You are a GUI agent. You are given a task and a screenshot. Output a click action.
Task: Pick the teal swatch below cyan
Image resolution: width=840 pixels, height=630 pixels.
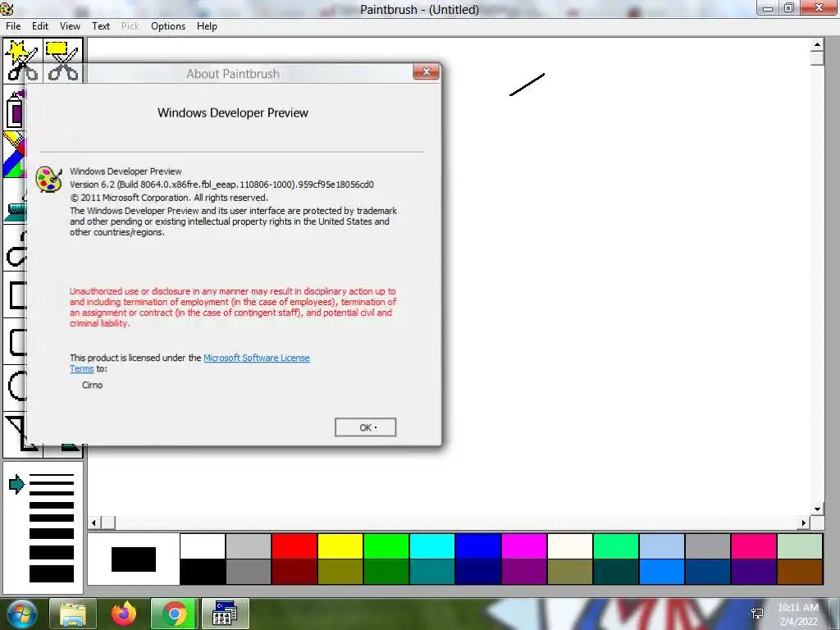[x=431, y=572]
